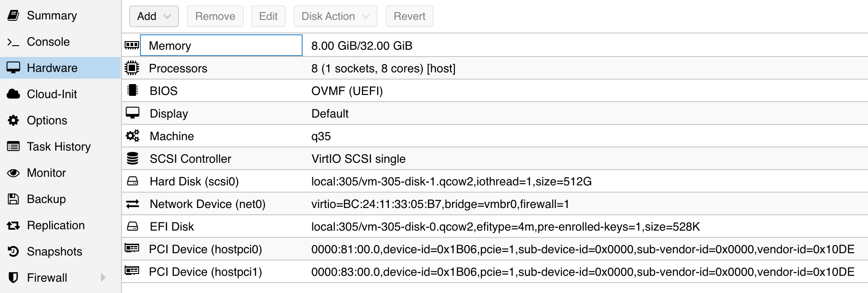Click the Network Device arrows icon
This screenshot has height=293, width=868.
point(132,204)
